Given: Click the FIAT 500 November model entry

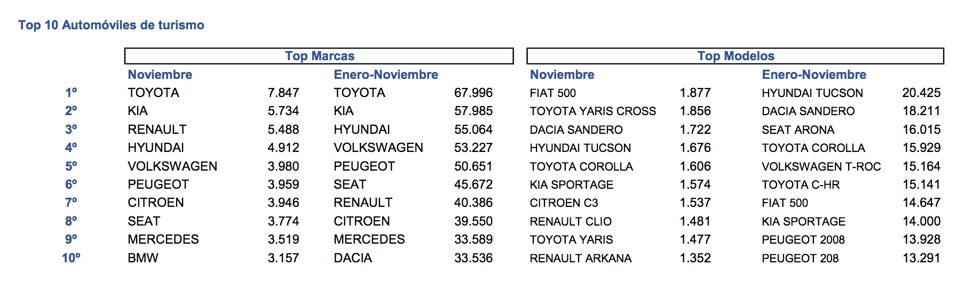Looking at the screenshot, I should [x=553, y=93].
